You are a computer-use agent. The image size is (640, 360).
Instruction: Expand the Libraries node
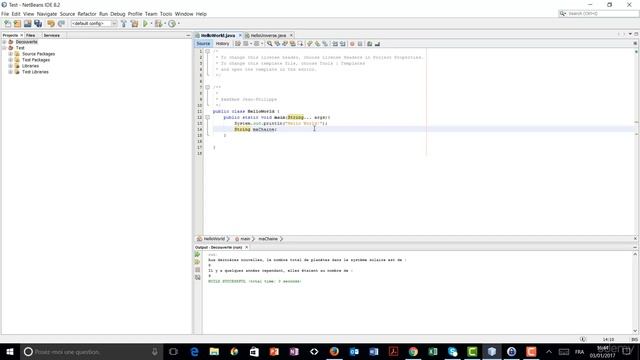coord(11,66)
